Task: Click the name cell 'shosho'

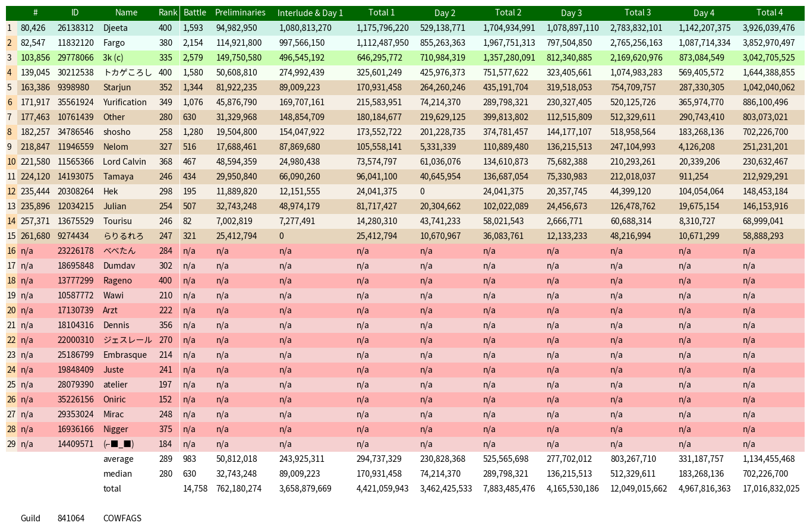Action: pyautogui.click(x=116, y=132)
